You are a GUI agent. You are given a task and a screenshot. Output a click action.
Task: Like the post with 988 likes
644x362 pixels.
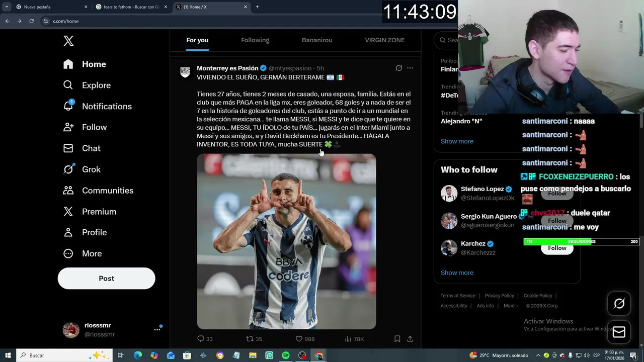point(304,339)
